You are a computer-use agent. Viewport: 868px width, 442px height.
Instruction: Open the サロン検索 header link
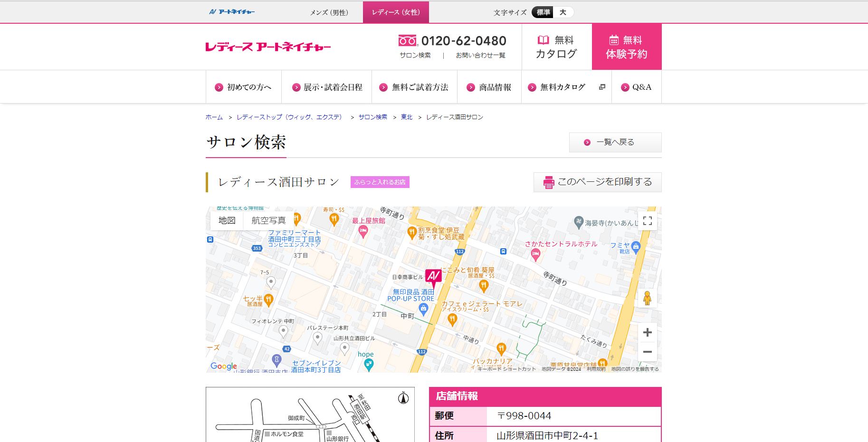click(415, 55)
